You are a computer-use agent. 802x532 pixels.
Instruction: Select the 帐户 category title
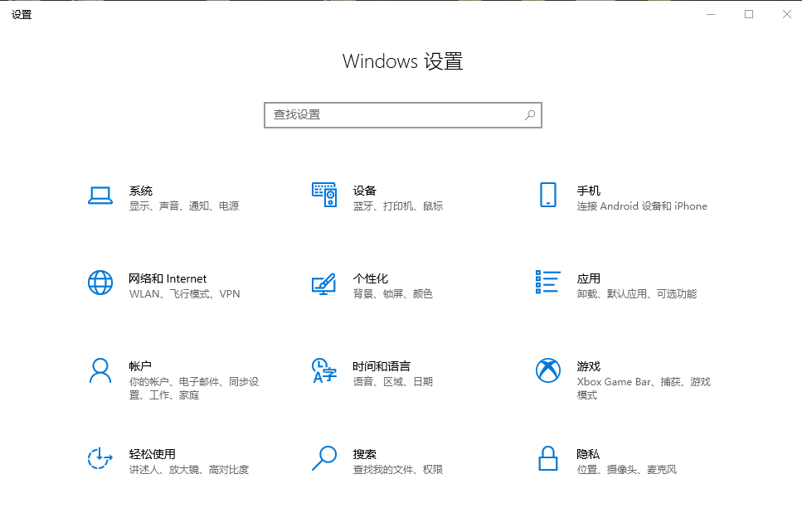[x=140, y=366]
